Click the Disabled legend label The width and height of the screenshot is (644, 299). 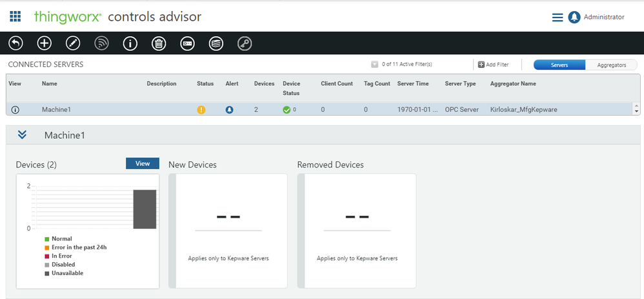point(63,265)
